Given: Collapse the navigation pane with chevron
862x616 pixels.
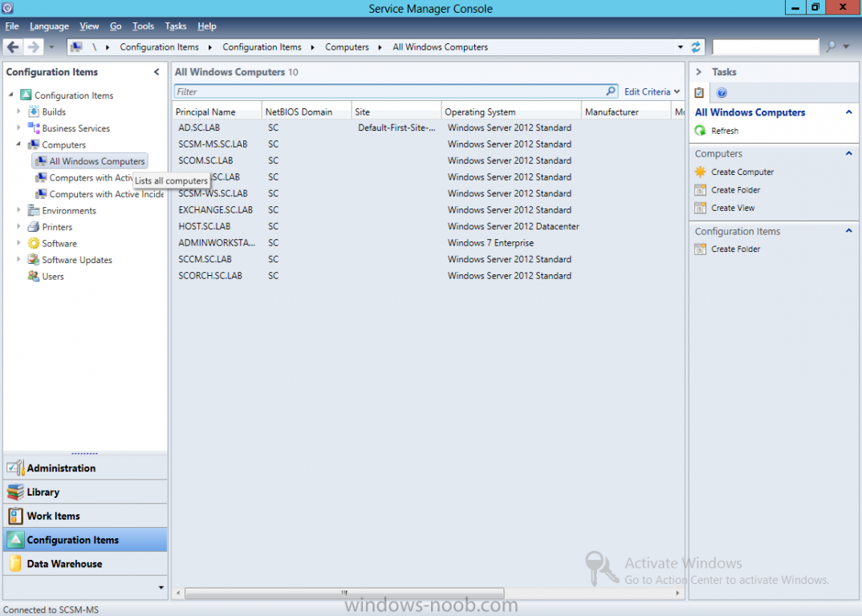Looking at the screenshot, I should (x=157, y=72).
